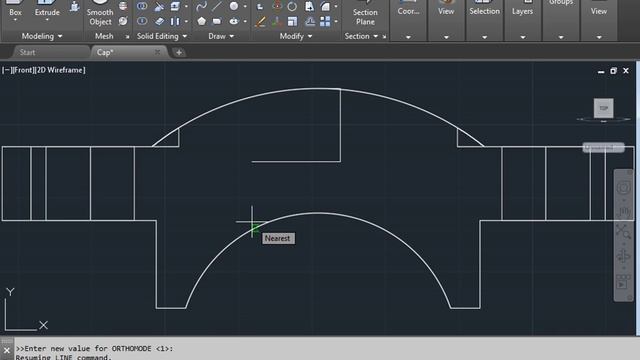Screen dimensions: 640x360
Task: Select the Extrude tool
Action: click(47, 8)
